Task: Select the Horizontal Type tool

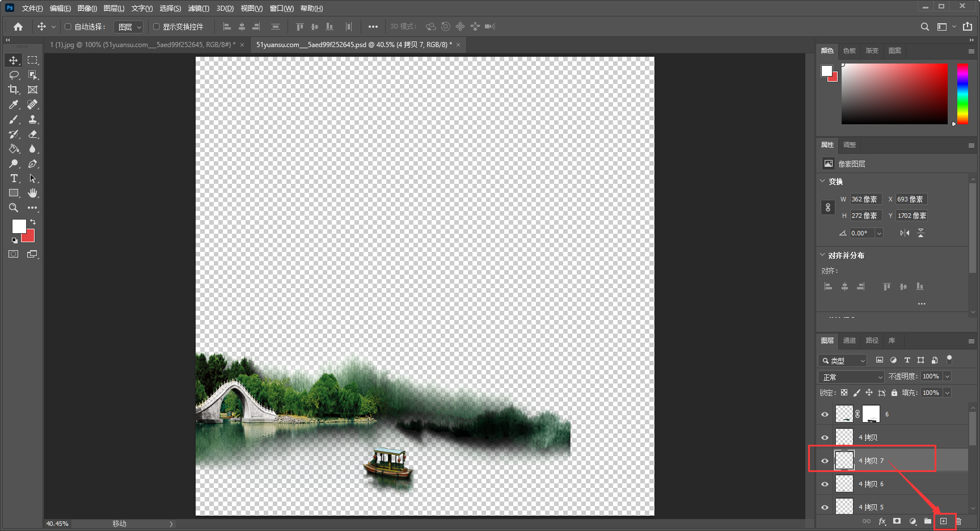Action: tap(14, 178)
